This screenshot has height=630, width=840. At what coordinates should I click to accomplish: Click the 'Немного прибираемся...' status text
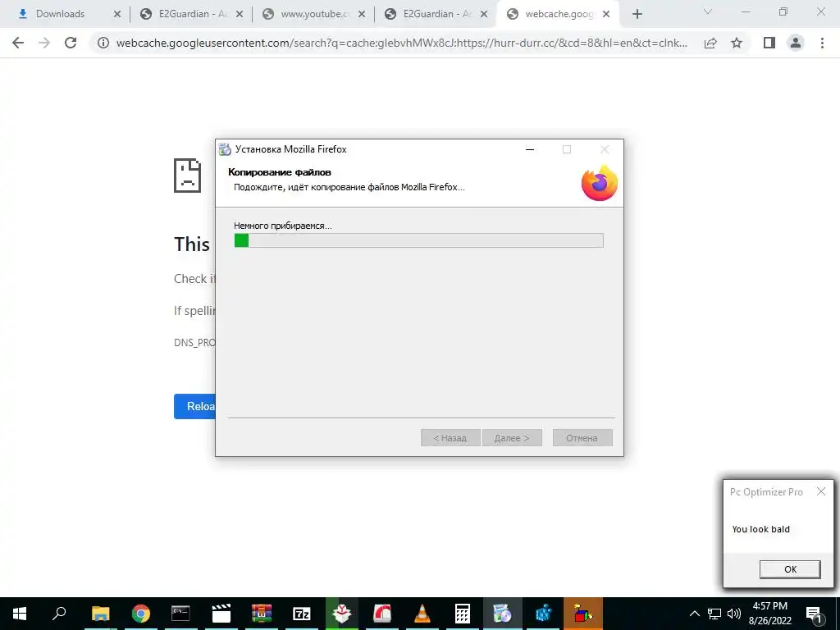click(283, 226)
